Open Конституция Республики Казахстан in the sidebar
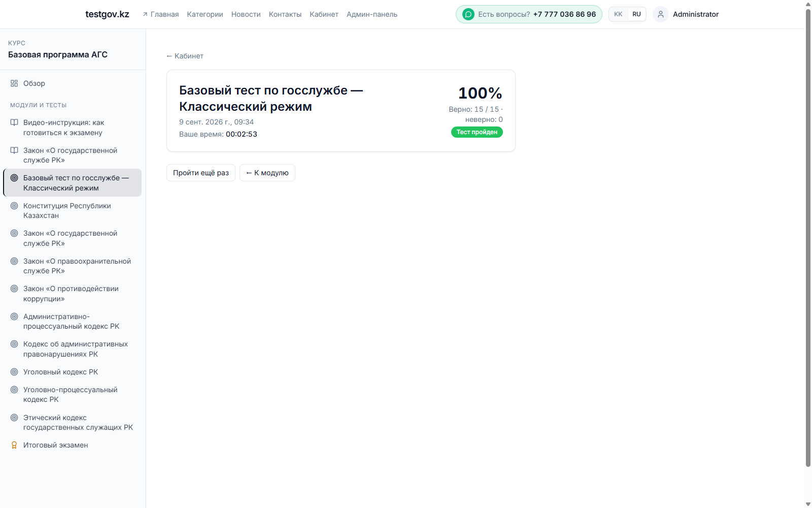The height and width of the screenshot is (508, 812). tap(72, 210)
